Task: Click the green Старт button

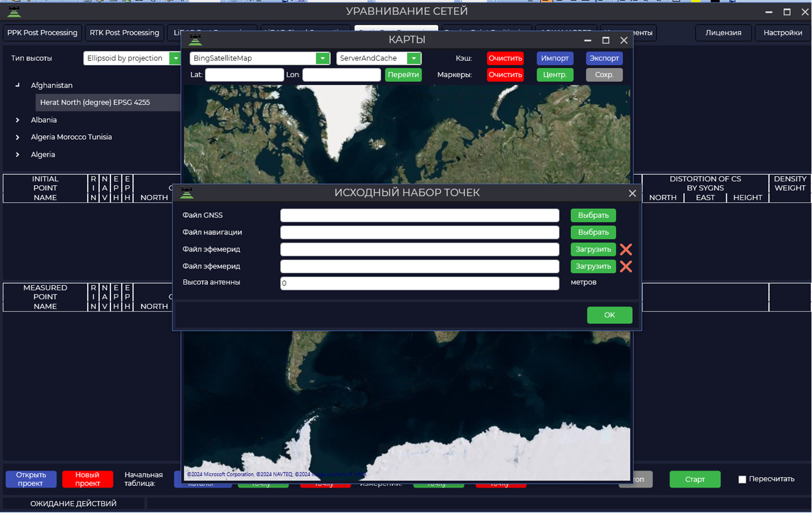Action: click(x=695, y=479)
